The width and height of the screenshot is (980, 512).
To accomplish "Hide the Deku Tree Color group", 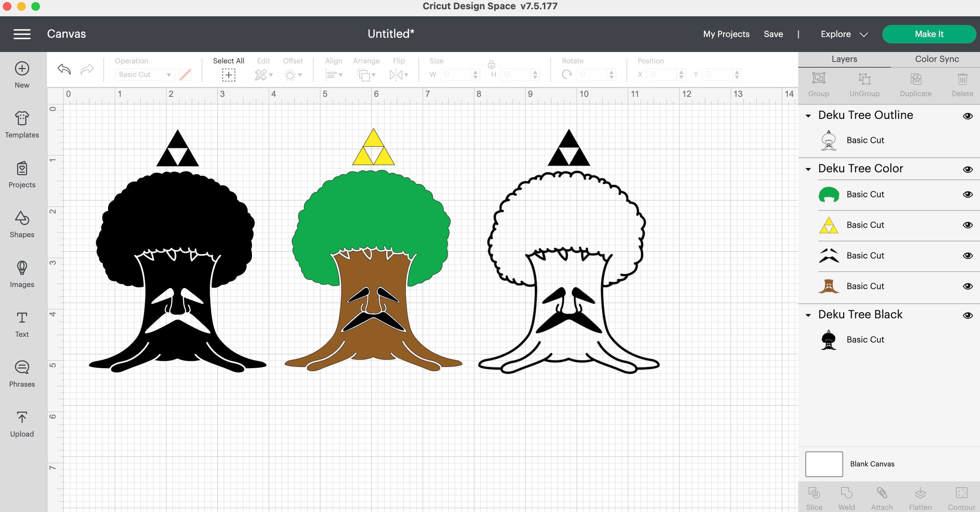I will coord(968,169).
